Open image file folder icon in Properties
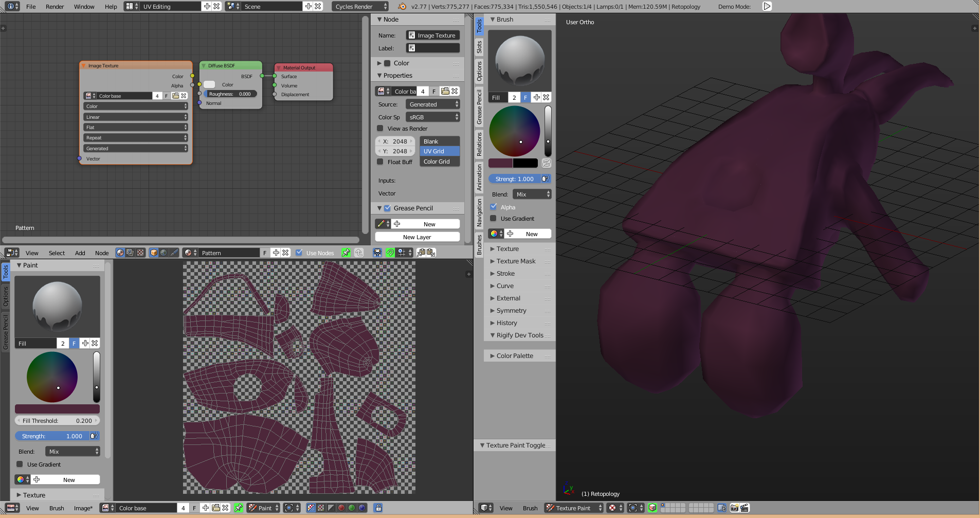 pyautogui.click(x=445, y=91)
